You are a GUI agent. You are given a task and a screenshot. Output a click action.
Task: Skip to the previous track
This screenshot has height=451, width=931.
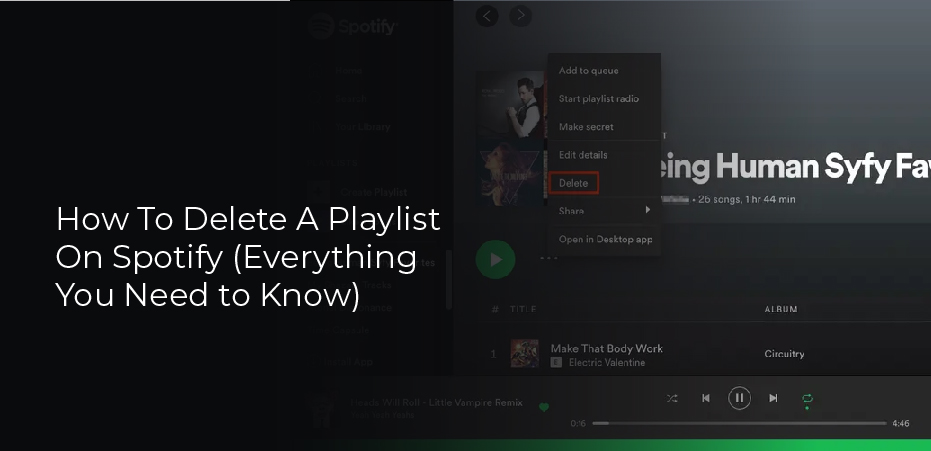(x=705, y=398)
